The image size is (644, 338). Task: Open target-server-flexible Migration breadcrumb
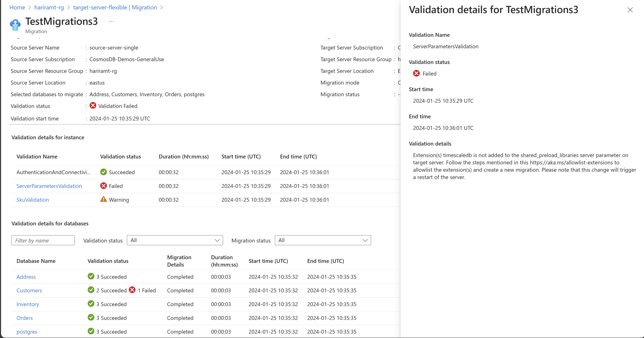pyautogui.click(x=115, y=7)
